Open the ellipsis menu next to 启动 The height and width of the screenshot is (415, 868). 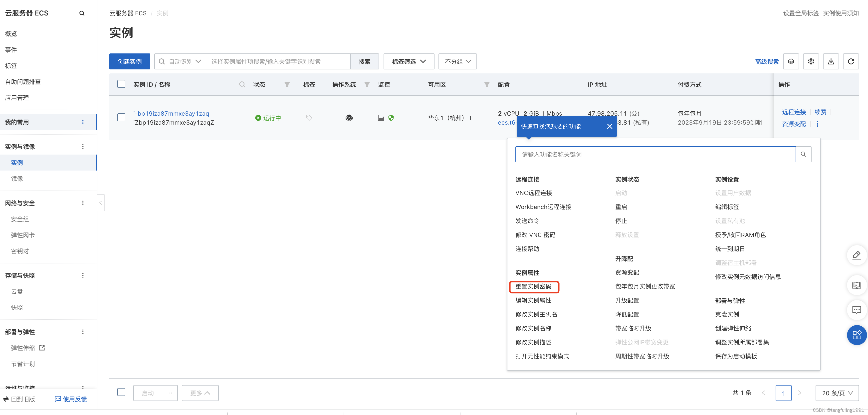[170, 393]
